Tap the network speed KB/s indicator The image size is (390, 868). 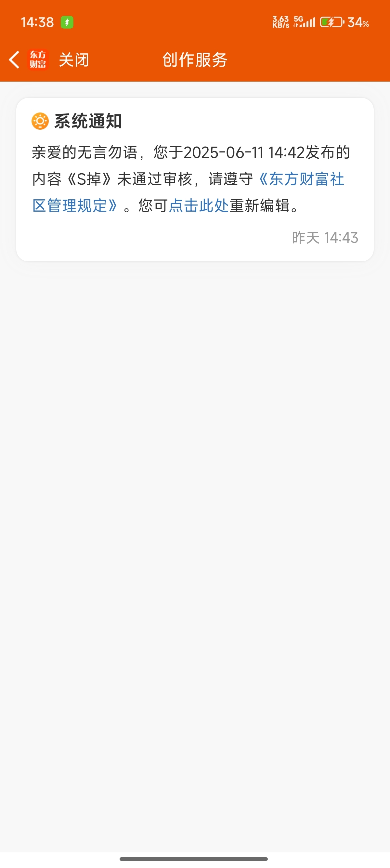281,22
